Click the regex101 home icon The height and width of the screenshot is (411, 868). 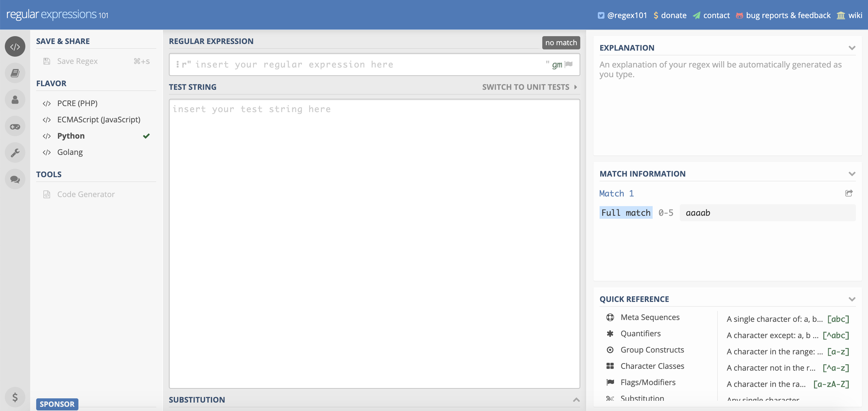coord(15,46)
